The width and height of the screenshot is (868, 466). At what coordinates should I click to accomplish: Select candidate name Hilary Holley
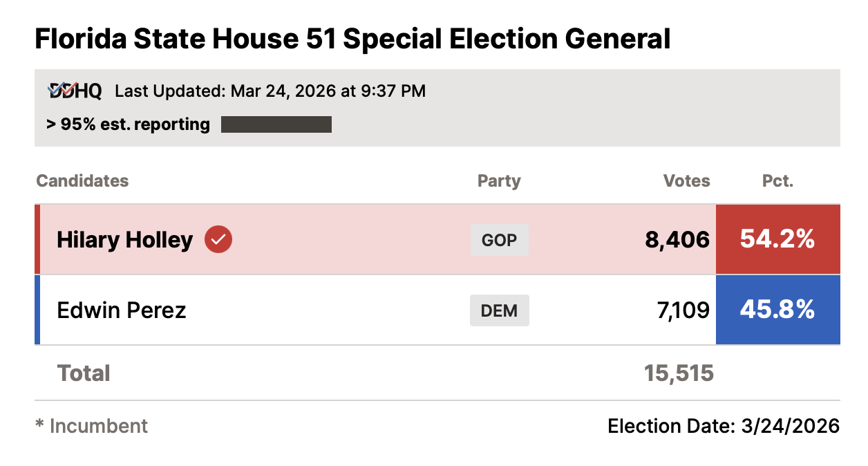(x=124, y=240)
